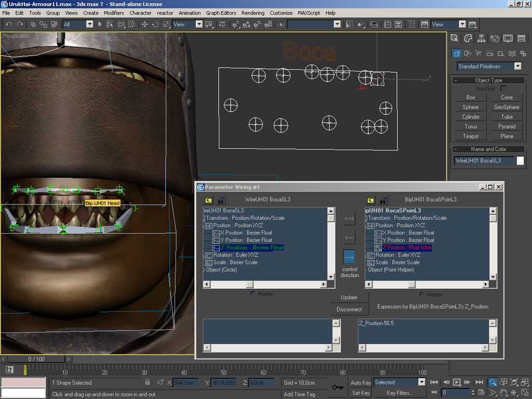
Task: Open the Modifiers menu
Action: coord(114,13)
